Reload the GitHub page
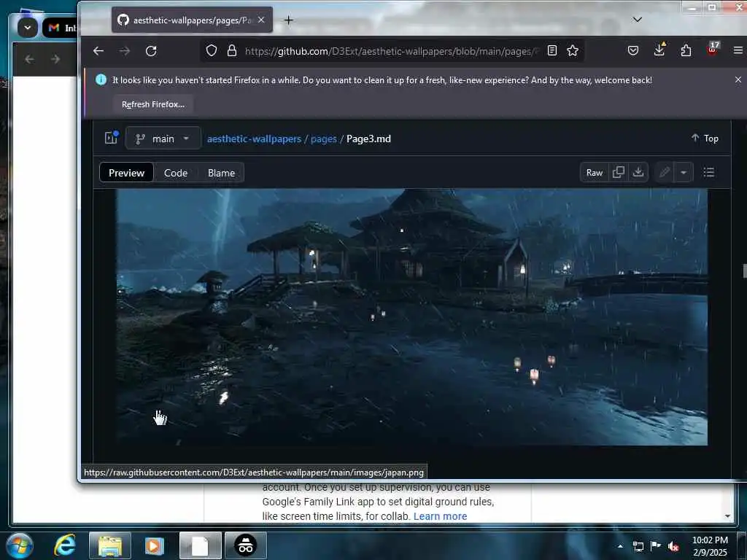Screen dimensions: 747x560 tap(151, 51)
